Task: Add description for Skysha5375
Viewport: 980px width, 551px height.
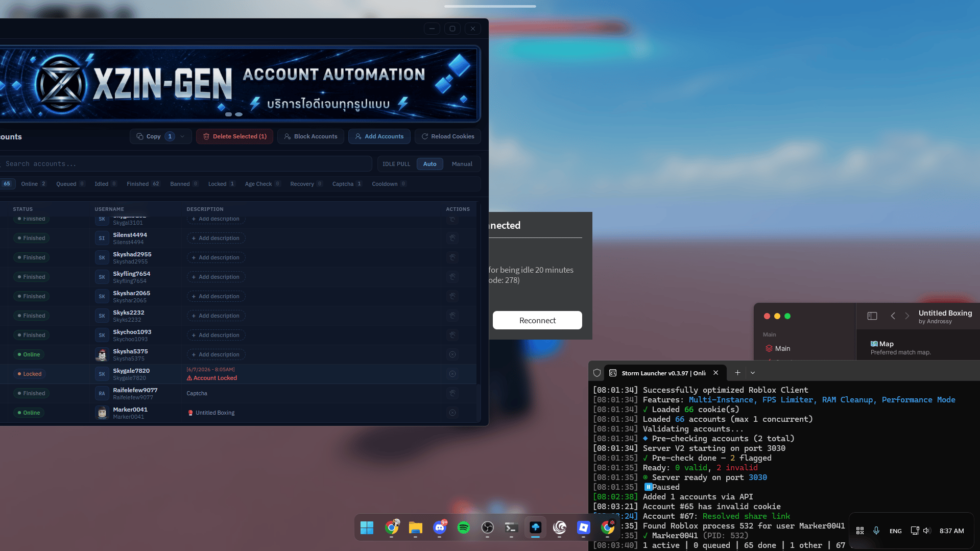Action: pos(216,354)
